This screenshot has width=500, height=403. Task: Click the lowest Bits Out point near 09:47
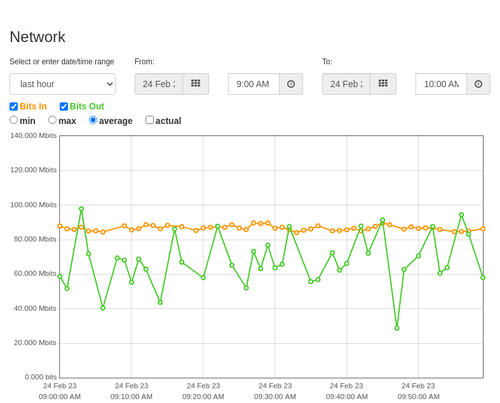[x=397, y=328]
